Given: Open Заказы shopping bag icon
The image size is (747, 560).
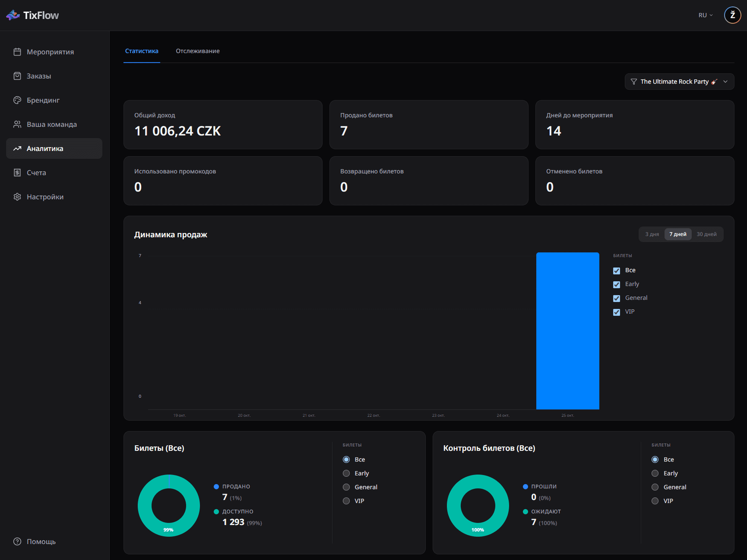Looking at the screenshot, I should 17,76.
